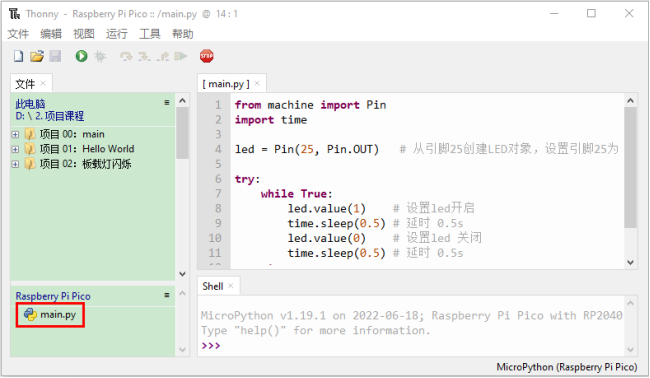Viewport: 650px width, 378px height.
Task: Create a new file with toolbar icon
Action: pyautogui.click(x=18, y=56)
